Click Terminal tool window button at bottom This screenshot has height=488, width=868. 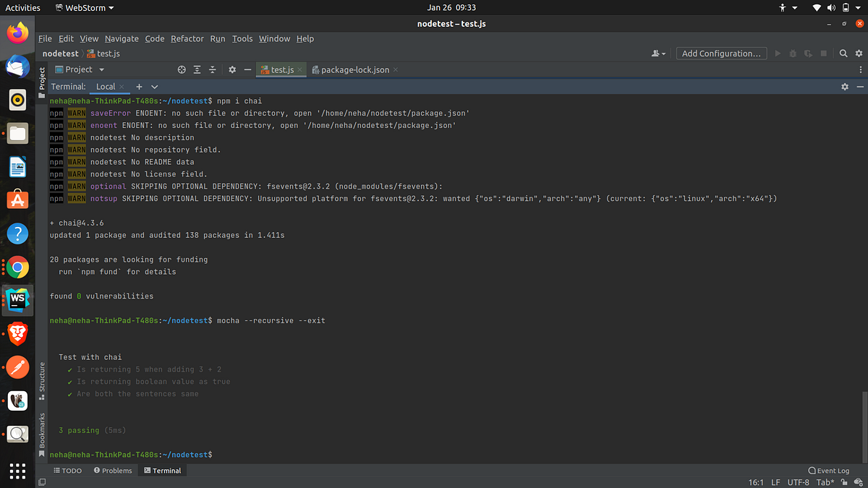163,471
